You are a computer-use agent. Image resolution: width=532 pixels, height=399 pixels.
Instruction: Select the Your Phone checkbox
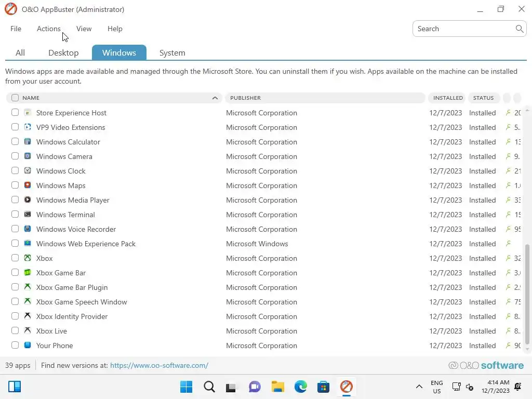(x=15, y=345)
